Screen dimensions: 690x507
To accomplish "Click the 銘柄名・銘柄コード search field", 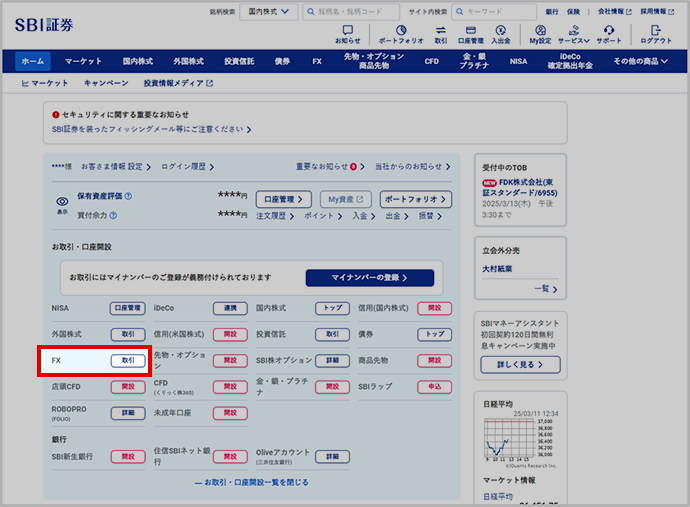I will pos(351,12).
